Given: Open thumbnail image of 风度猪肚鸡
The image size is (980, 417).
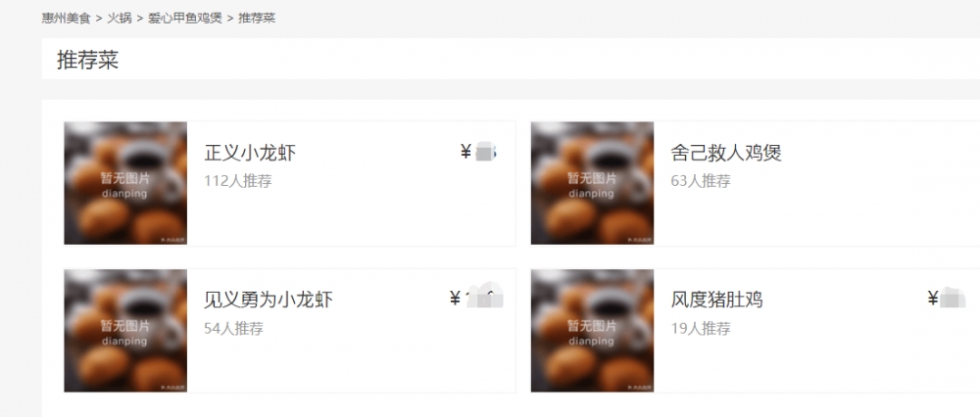Looking at the screenshot, I should tap(593, 331).
